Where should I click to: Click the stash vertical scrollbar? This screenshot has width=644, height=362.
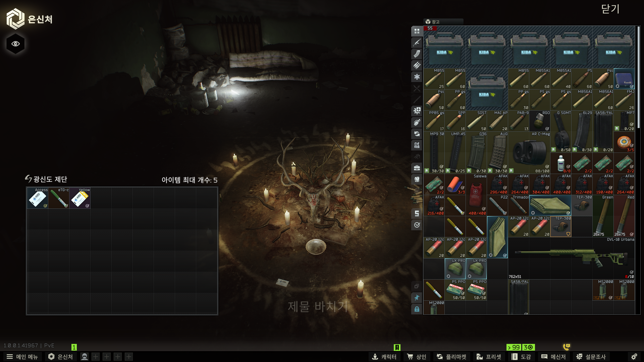(x=638, y=77)
